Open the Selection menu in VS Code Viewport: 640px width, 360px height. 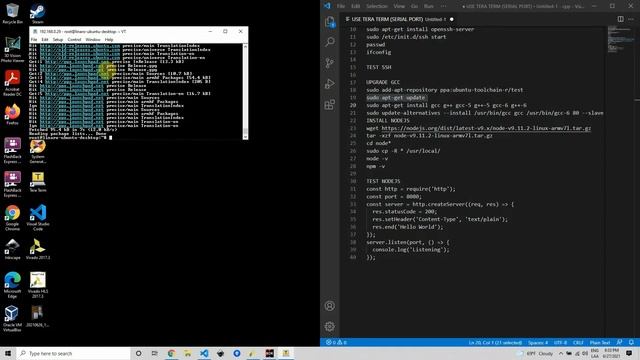click(x=376, y=6)
